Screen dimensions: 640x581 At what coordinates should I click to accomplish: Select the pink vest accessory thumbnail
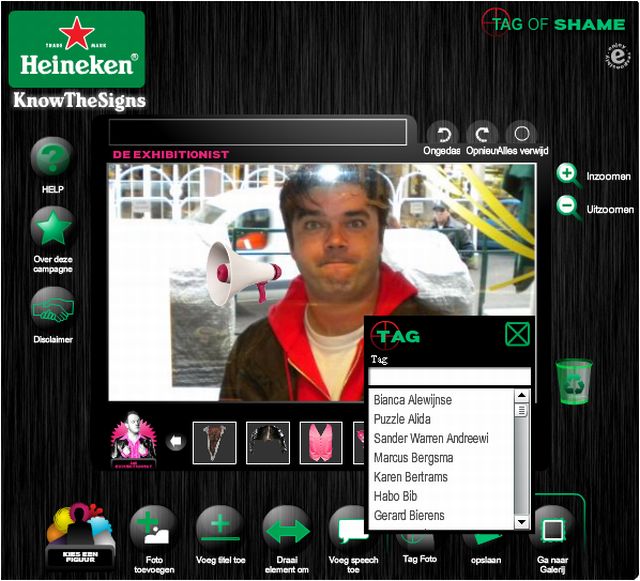[321, 443]
